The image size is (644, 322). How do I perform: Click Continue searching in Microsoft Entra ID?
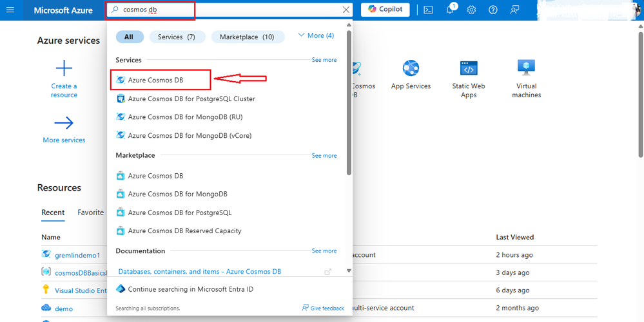pos(191,289)
